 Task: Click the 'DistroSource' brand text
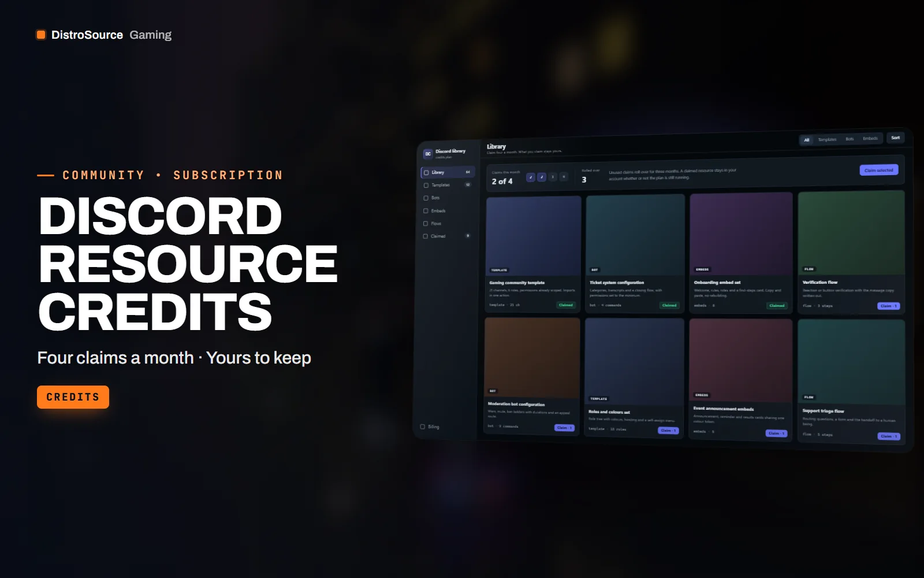[x=87, y=35]
